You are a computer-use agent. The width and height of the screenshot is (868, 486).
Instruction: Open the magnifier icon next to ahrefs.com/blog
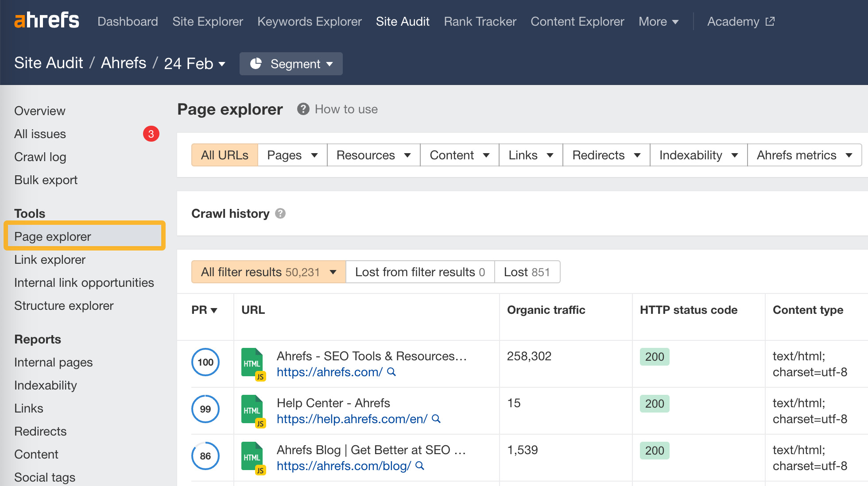[x=419, y=466]
